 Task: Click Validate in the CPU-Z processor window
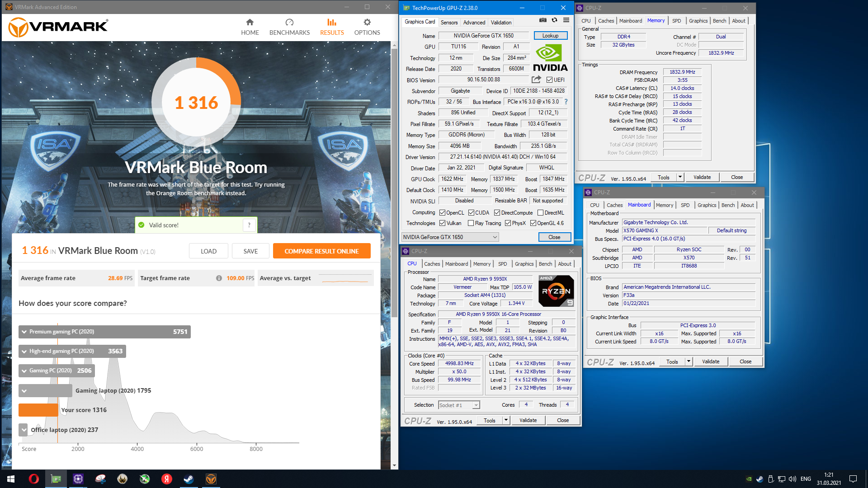528,420
